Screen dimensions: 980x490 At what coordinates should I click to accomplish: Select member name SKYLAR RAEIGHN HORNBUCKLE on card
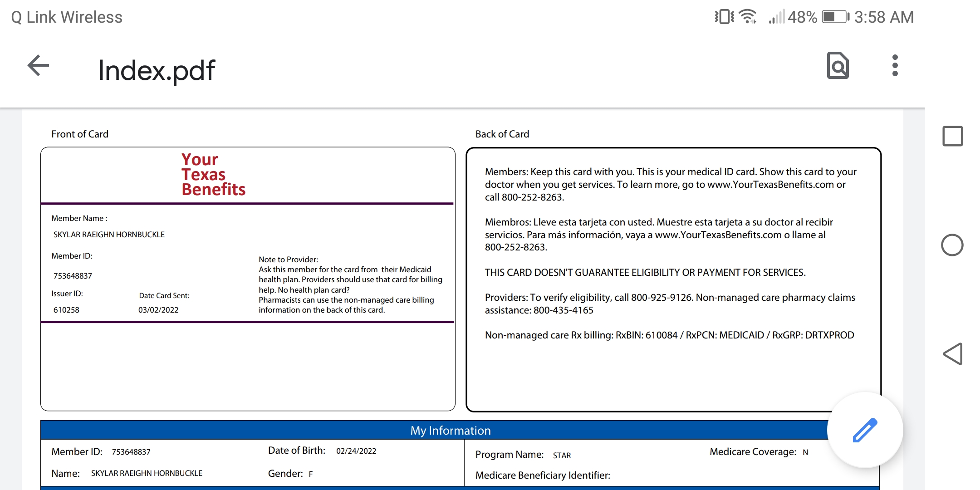[109, 235]
